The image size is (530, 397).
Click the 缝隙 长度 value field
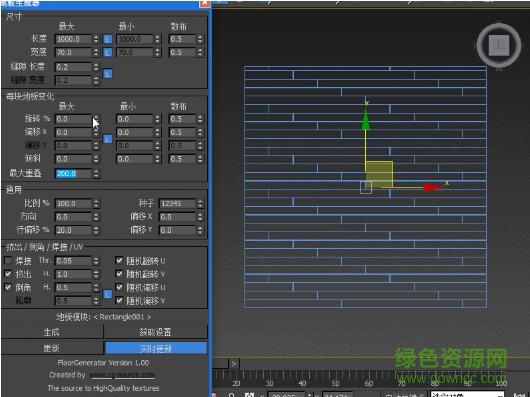[x=73, y=67]
